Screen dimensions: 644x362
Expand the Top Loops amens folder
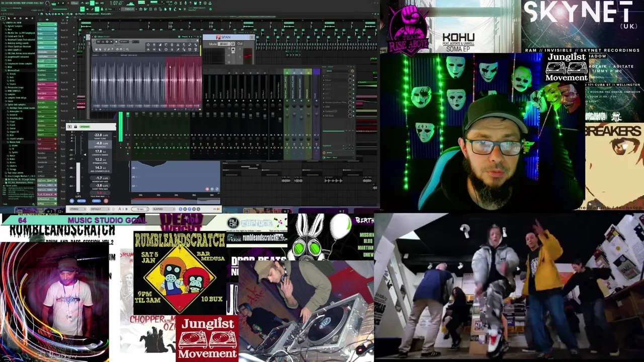point(14,173)
